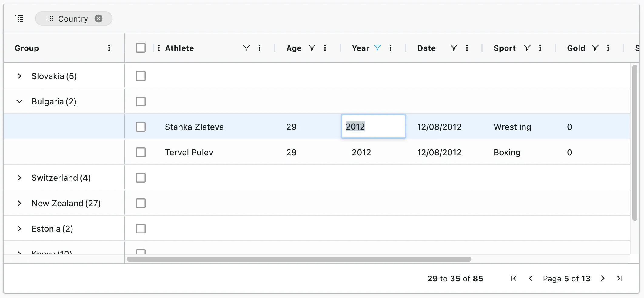Open the Group column menu

click(109, 48)
